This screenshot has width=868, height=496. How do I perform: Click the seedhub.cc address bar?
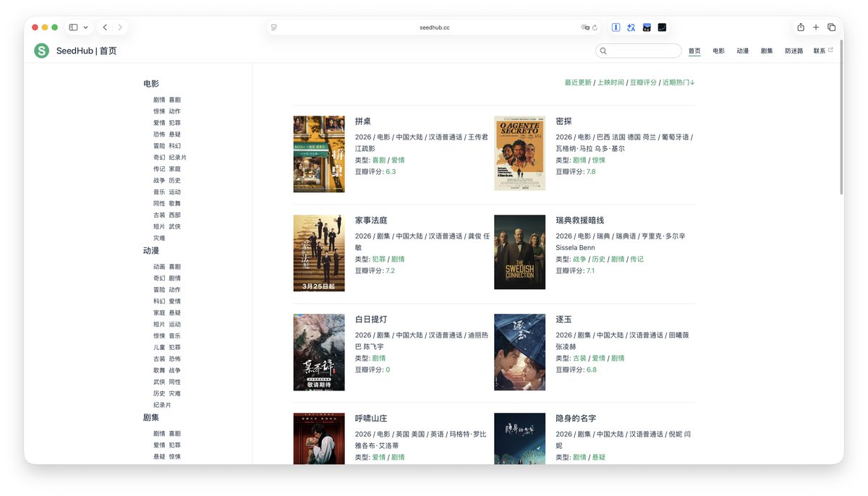[x=434, y=27]
